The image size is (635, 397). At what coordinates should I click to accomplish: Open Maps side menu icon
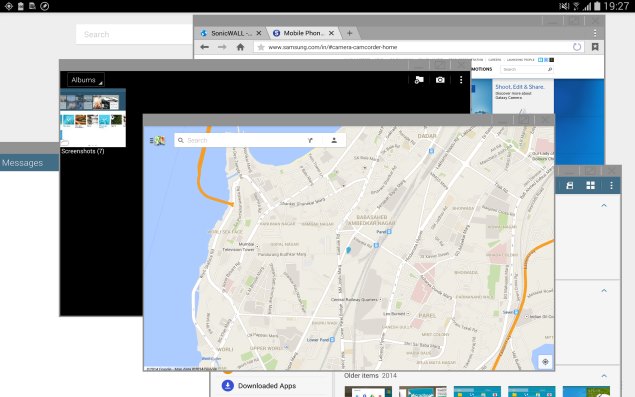click(157, 141)
